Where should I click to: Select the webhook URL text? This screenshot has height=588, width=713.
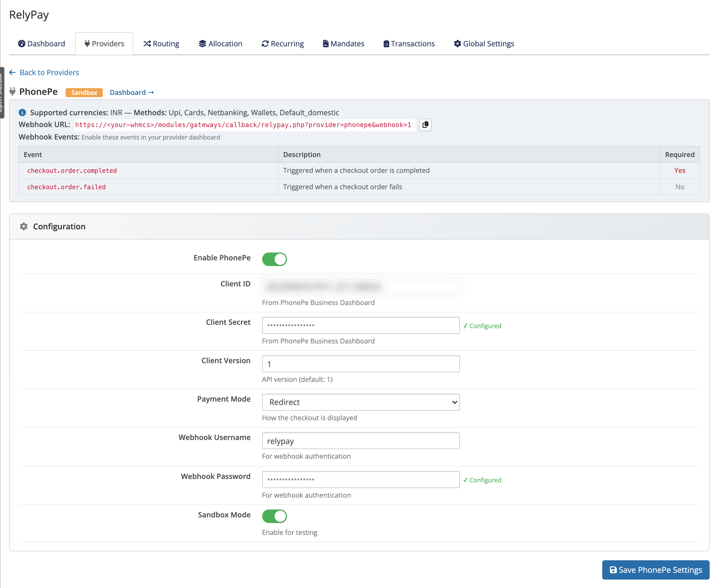pyautogui.click(x=243, y=125)
